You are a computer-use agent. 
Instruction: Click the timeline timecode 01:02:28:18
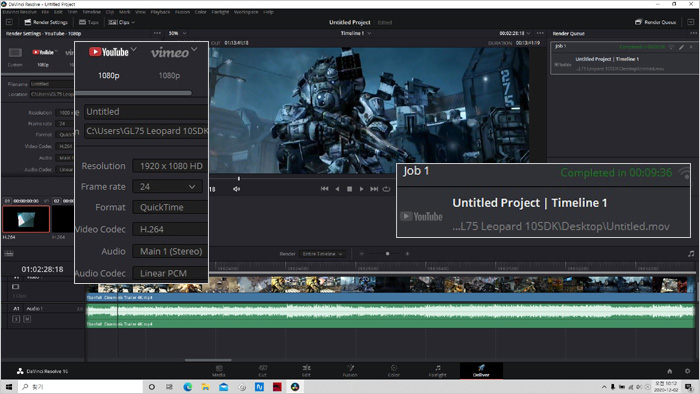pos(42,269)
